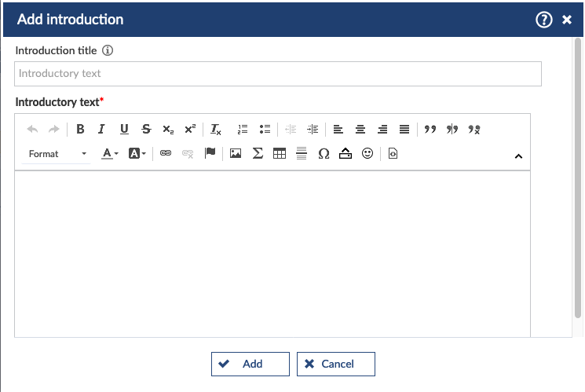Open the background color dropdown
The image size is (585, 392).
coord(137,154)
